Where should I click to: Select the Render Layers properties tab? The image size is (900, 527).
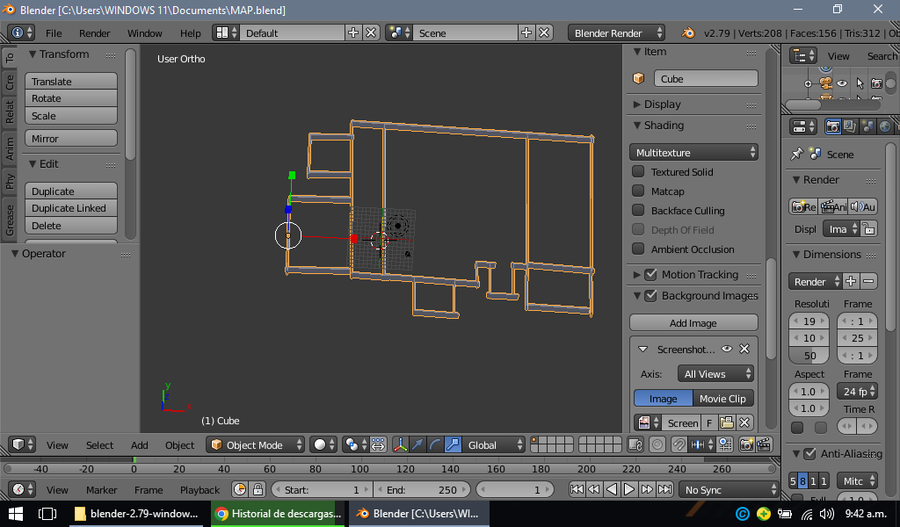[850, 126]
